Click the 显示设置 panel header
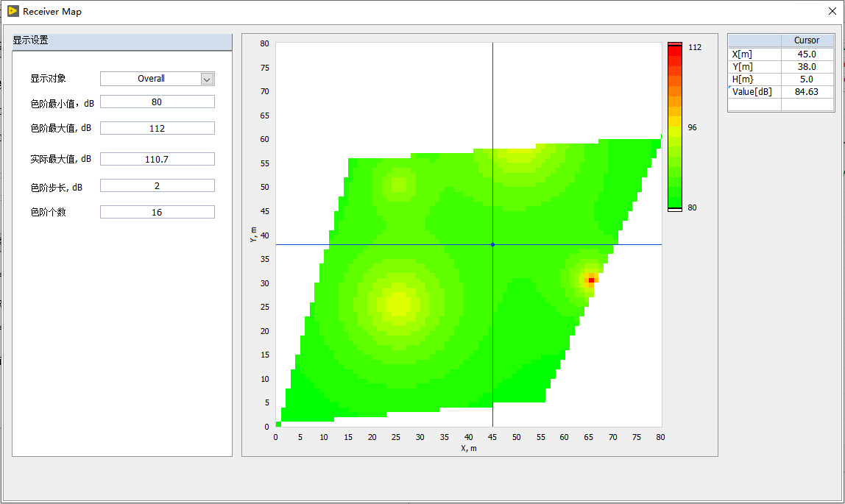Viewport: 845px width, 504px height. tap(122, 41)
